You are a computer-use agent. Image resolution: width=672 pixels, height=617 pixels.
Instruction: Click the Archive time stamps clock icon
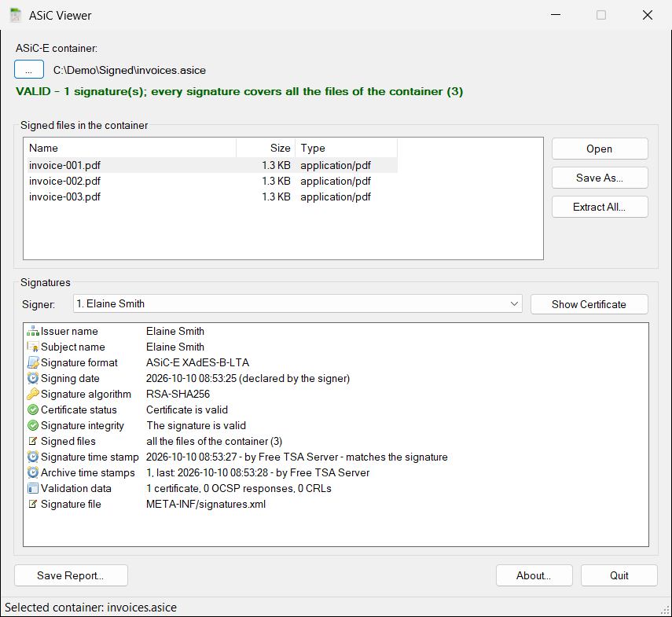tap(33, 472)
